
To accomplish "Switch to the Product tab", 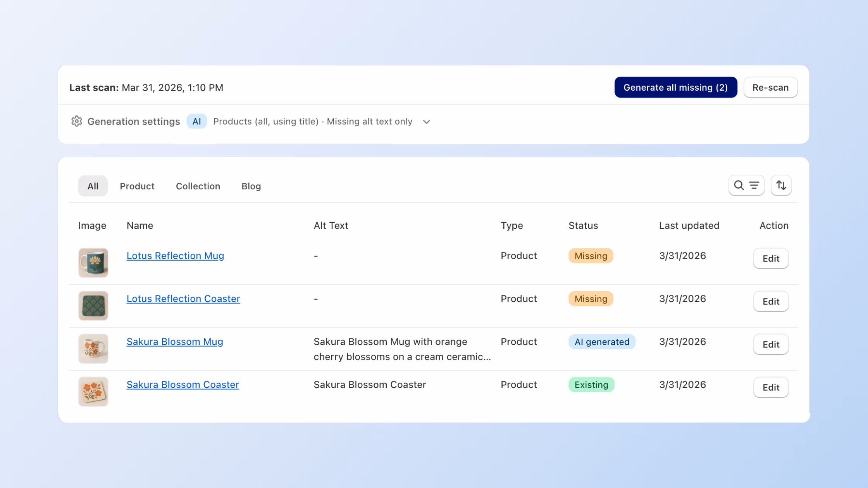I will click(137, 186).
